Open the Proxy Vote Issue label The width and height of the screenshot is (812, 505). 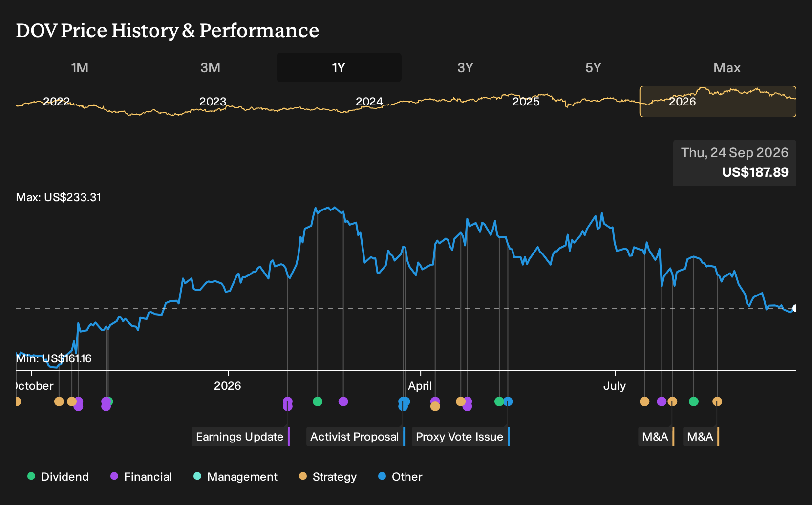coord(461,437)
